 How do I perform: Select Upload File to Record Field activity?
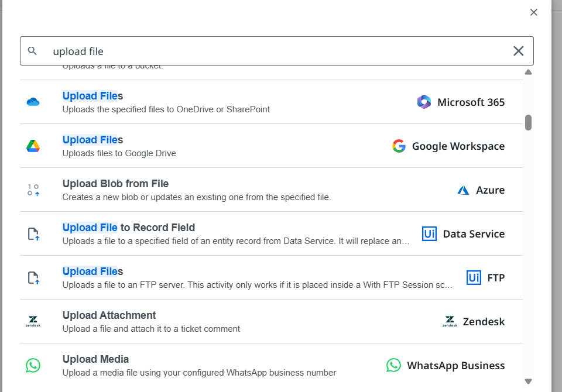point(129,228)
